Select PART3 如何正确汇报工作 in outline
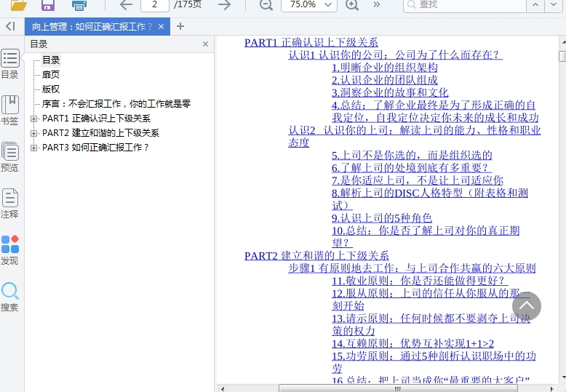Viewport: 566px width, 392px height. [x=95, y=147]
